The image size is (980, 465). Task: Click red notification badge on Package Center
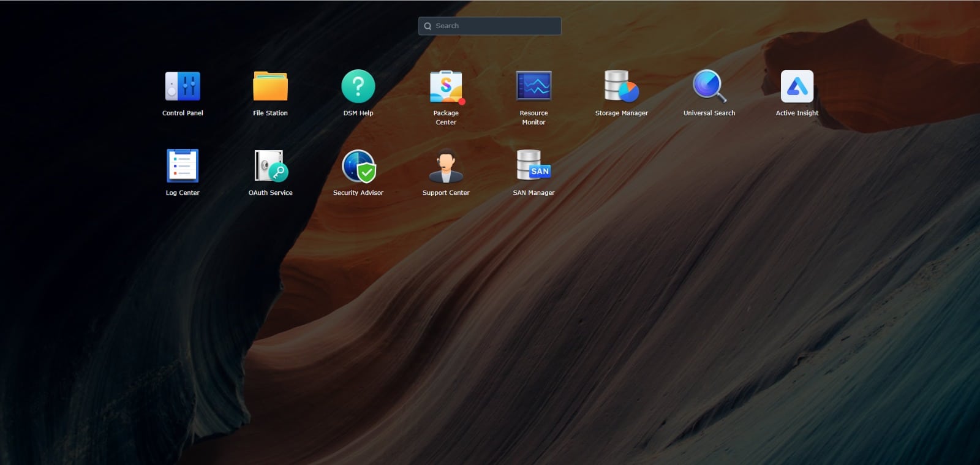coord(462,102)
